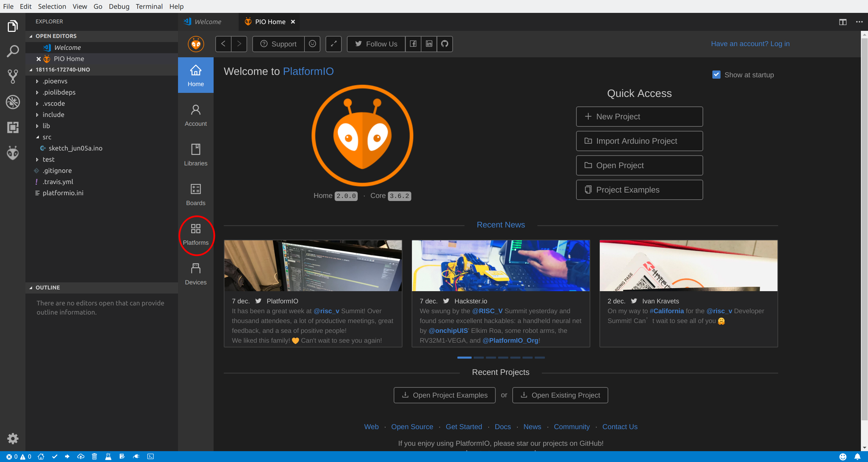Click the Project Examples button

[639, 190]
